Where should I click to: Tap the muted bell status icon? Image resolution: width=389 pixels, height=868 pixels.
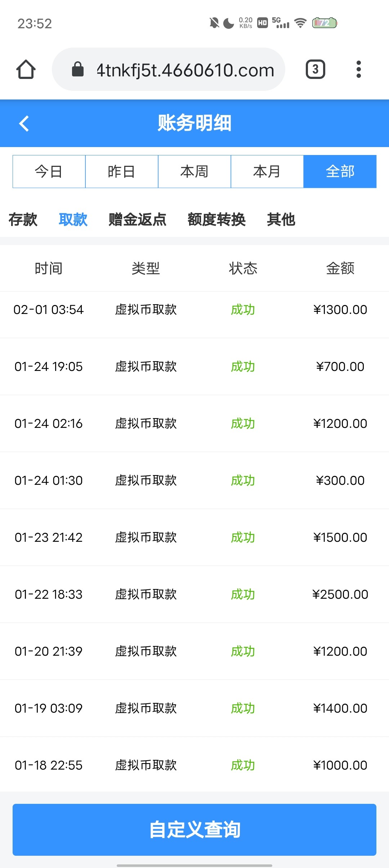tap(214, 23)
